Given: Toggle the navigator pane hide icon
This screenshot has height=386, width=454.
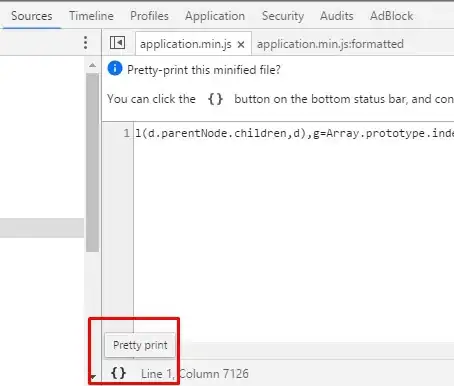Looking at the screenshot, I should point(117,43).
